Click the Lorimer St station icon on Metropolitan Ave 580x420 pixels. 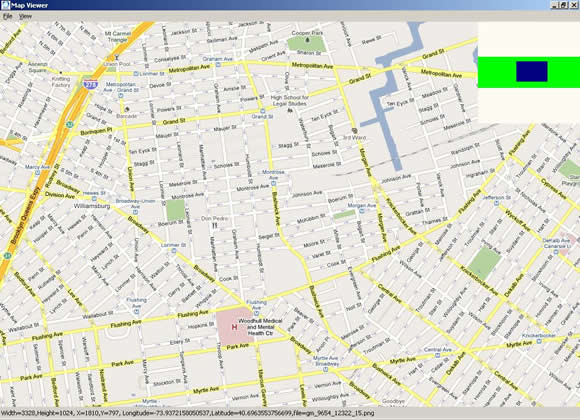click(x=135, y=74)
